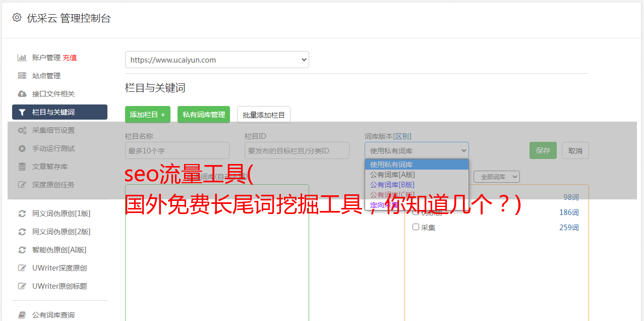The height and width of the screenshot is (321, 644).
Task: Click the red 充值 link
Action: (x=70, y=58)
